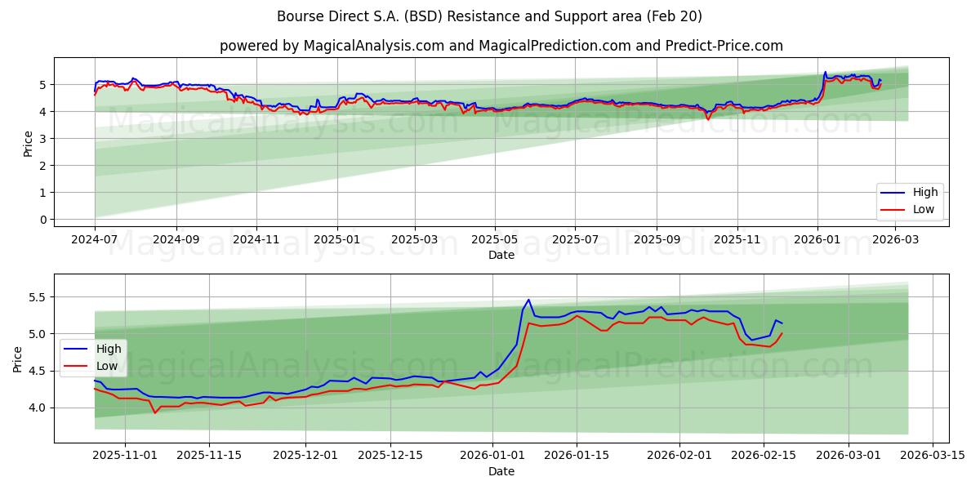Click the '2024-09' date tick on the top chart
Image resolution: width=980 pixels, height=490 pixels.
point(176,240)
